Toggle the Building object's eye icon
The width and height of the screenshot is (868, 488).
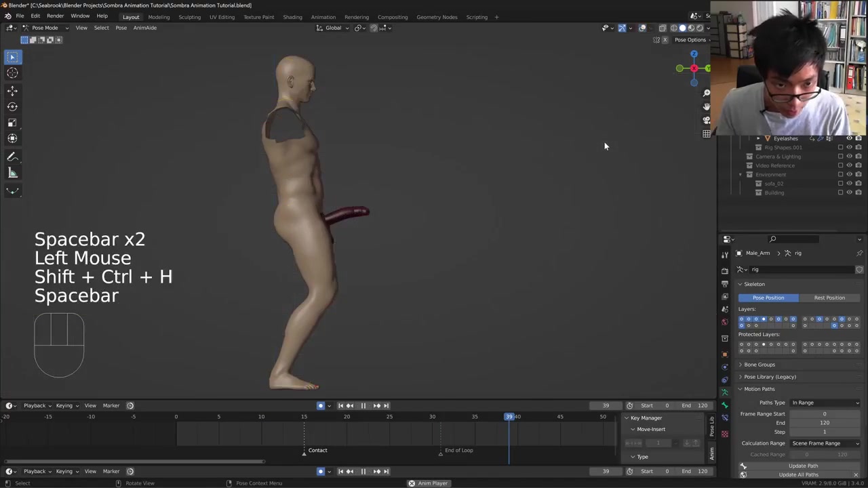(849, 192)
